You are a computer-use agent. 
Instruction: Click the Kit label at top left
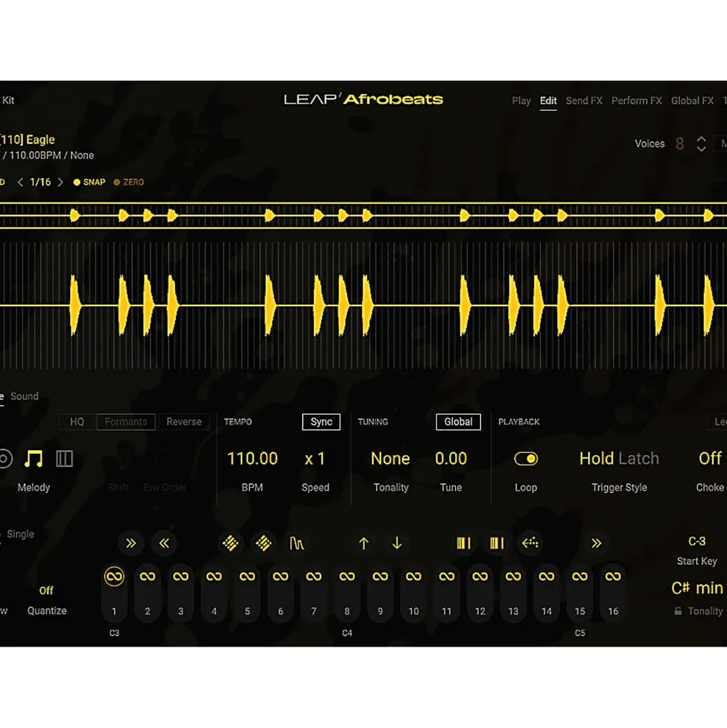(x=8, y=101)
